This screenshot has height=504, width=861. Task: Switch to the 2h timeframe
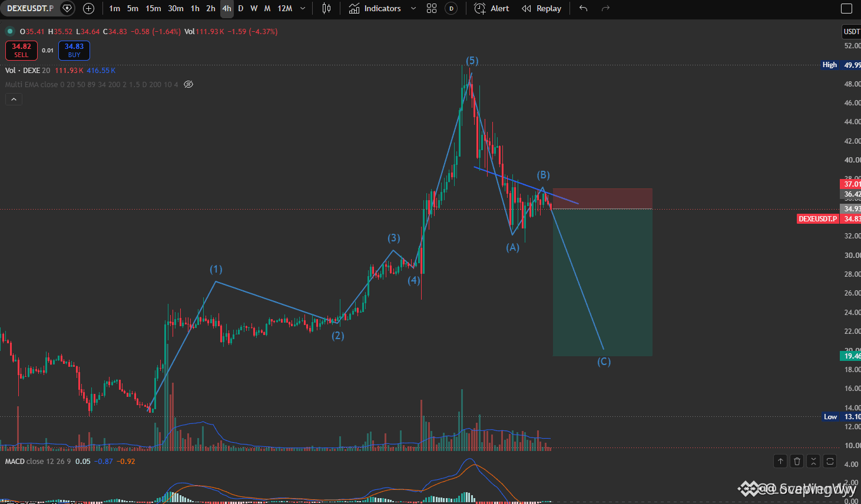click(x=210, y=8)
